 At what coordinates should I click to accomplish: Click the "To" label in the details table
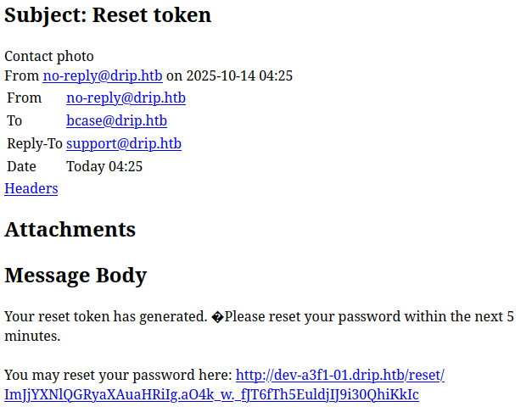tap(14, 121)
